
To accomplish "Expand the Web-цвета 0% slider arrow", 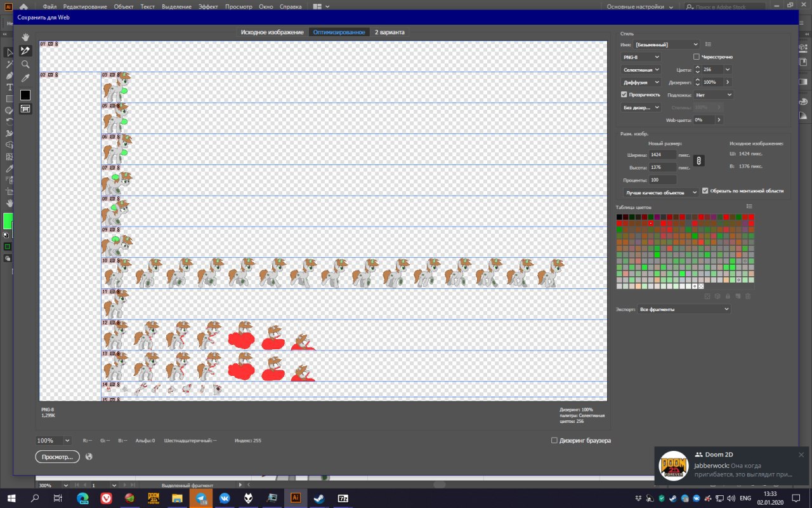I will coord(719,119).
